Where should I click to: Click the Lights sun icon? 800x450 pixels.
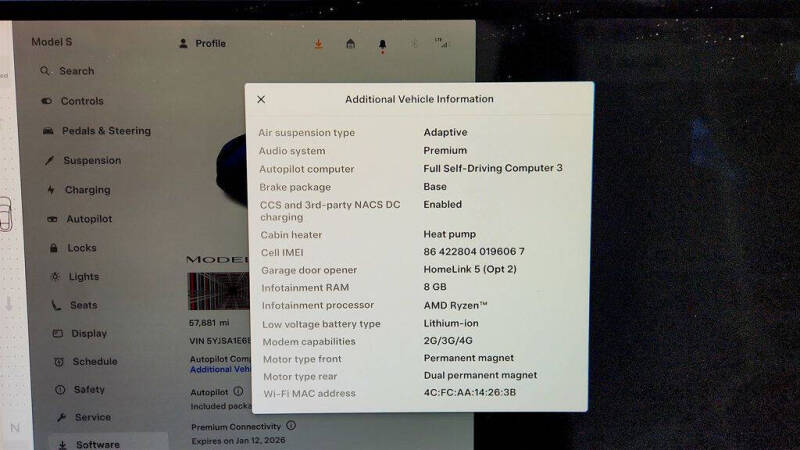pyautogui.click(x=55, y=277)
